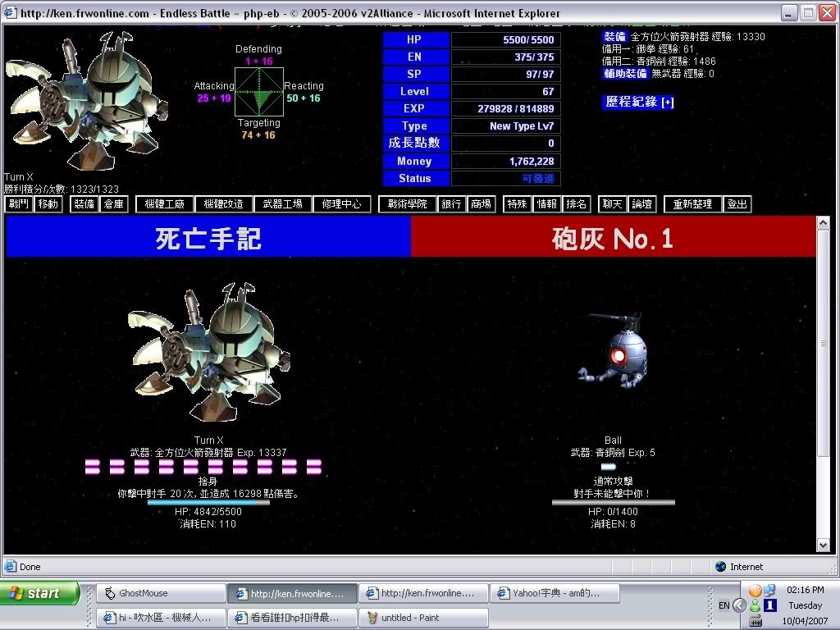Open the 銀行 bank page
The image size is (840, 630).
(x=452, y=204)
